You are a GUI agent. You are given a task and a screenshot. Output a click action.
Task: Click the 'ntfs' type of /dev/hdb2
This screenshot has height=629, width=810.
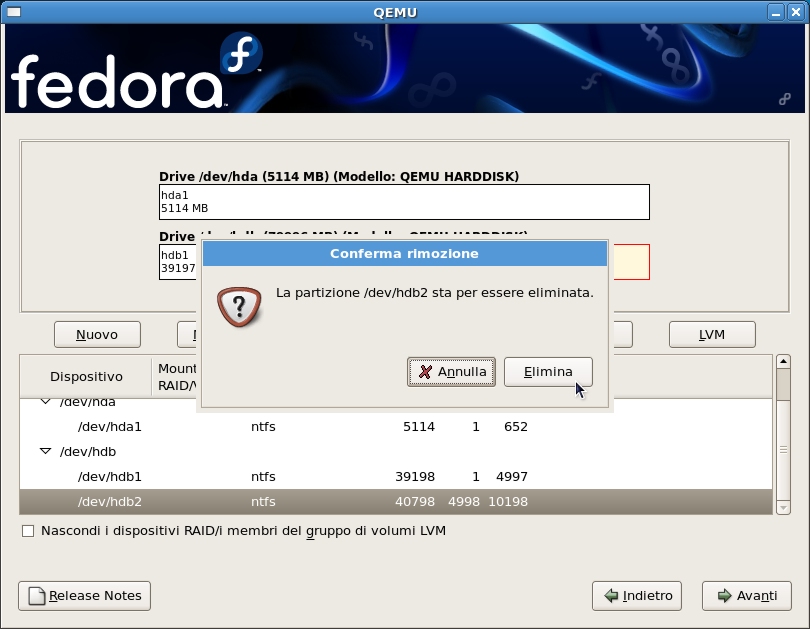click(x=263, y=502)
